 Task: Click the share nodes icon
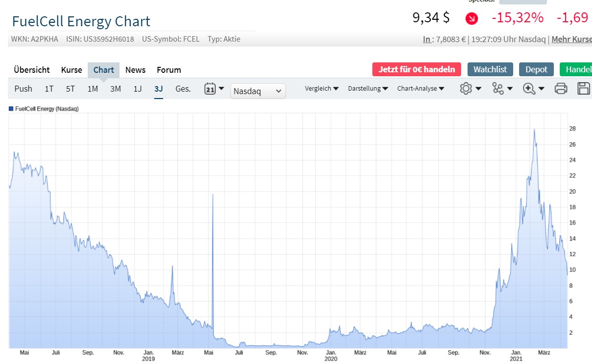(x=498, y=89)
